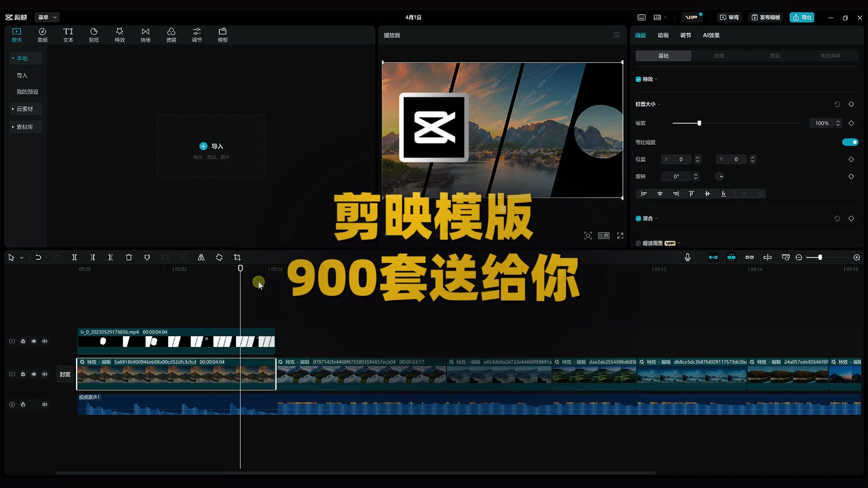Switch to the 调节 tab in properties panel
Viewport: 868px width, 488px height.
pyautogui.click(x=685, y=35)
